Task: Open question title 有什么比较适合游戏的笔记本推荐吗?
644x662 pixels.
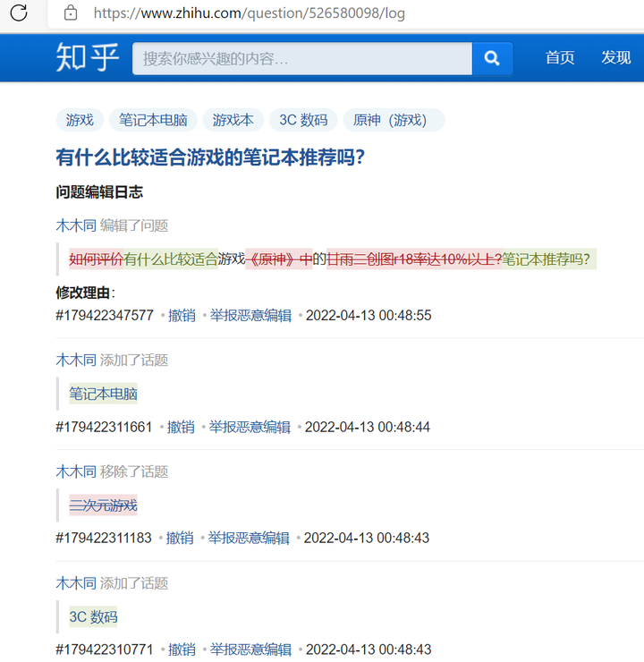Action: 210,157
